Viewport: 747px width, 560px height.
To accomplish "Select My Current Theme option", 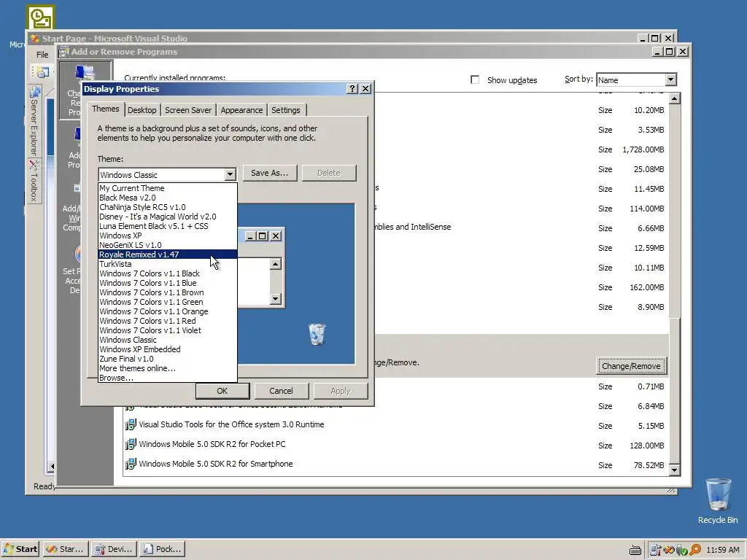I will pos(167,188).
